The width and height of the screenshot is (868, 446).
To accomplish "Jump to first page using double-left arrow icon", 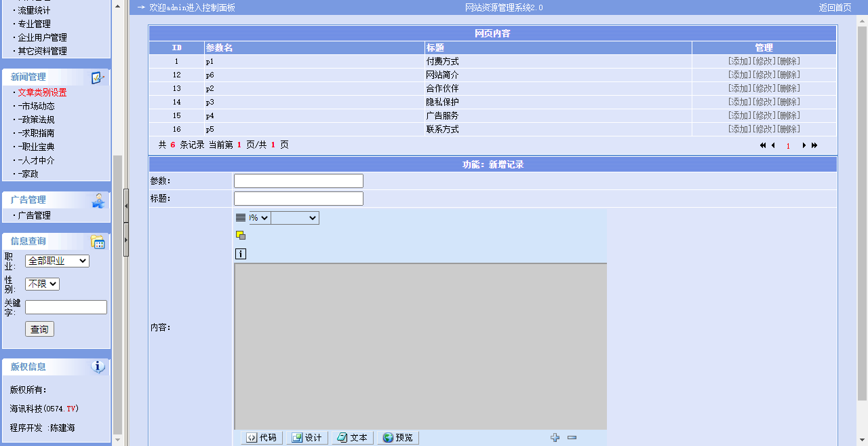I will tap(762, 145).
